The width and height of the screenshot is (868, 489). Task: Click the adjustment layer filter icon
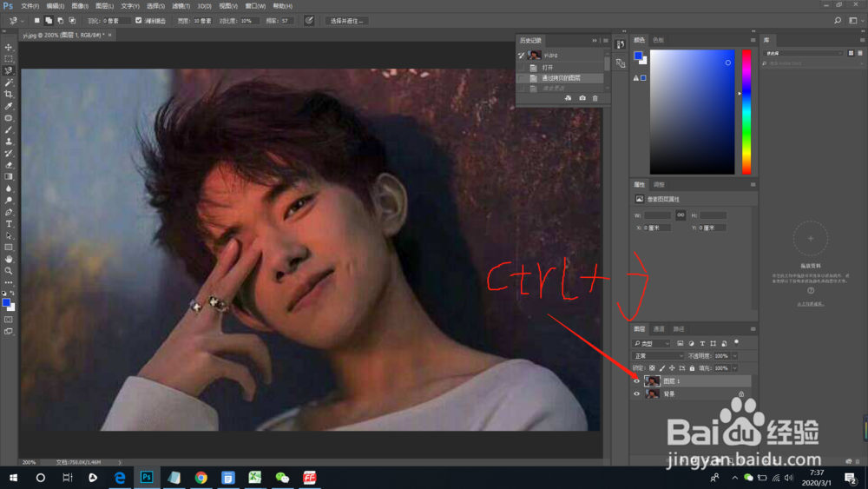click(x=692, y=343)
